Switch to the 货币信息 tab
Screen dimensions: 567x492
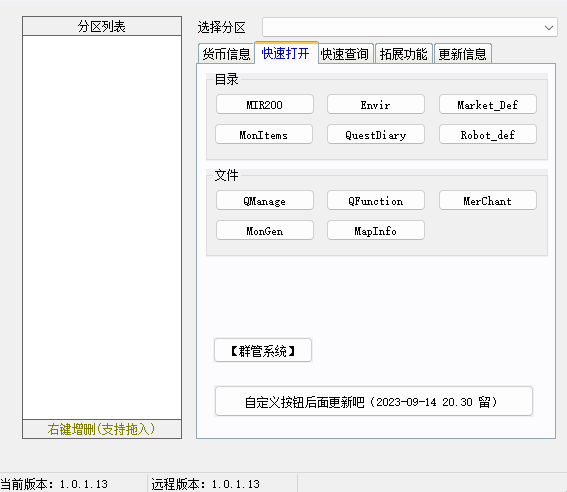(226, 54)
